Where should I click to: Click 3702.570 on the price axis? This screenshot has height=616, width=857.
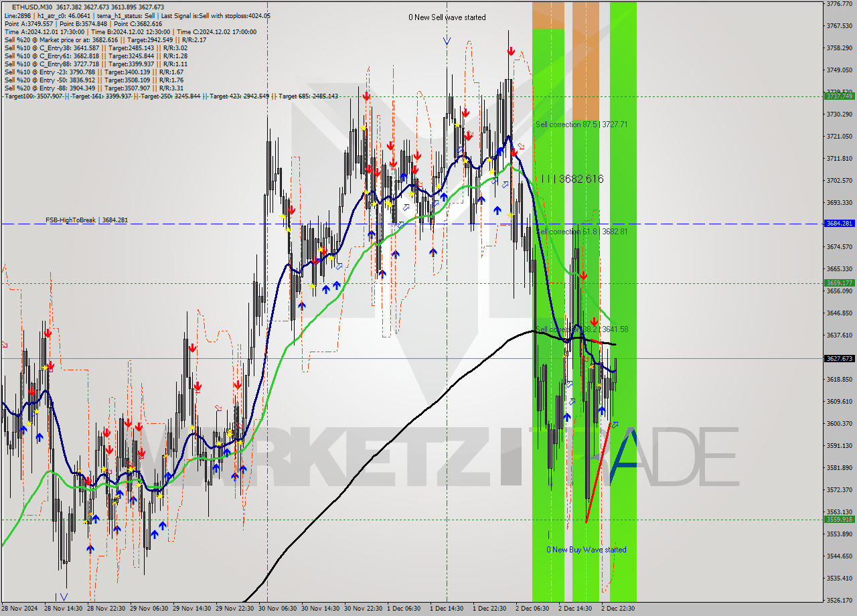coord(840,181)
